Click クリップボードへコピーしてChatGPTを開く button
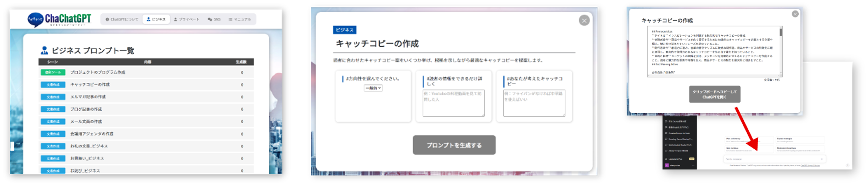The height and width of the screenshot is (186, 868). click(714, 94)
